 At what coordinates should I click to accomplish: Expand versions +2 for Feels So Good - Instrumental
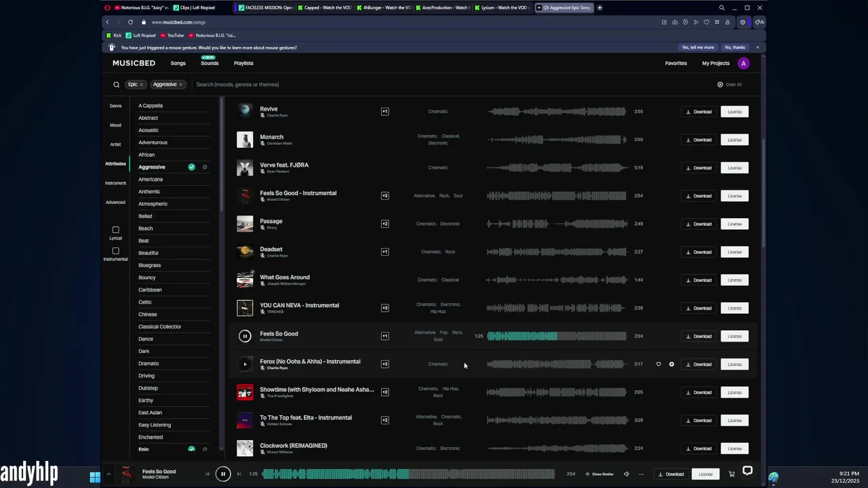pyautogui.click(x=384, y=196)
